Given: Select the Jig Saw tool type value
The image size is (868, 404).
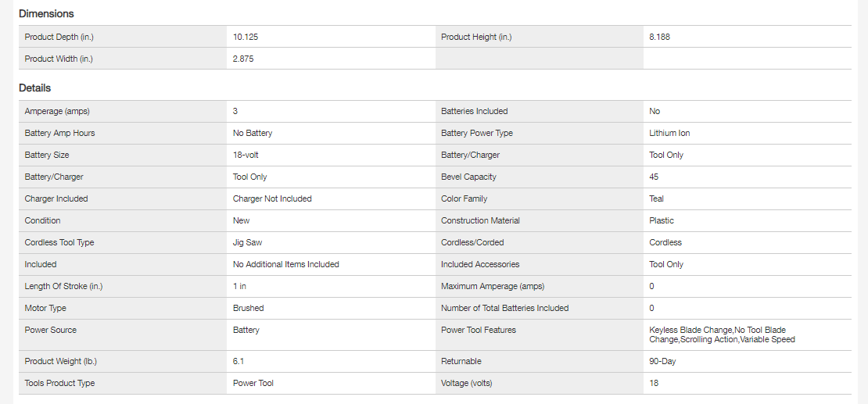Looking at the screenshot, I should point(248,242).
